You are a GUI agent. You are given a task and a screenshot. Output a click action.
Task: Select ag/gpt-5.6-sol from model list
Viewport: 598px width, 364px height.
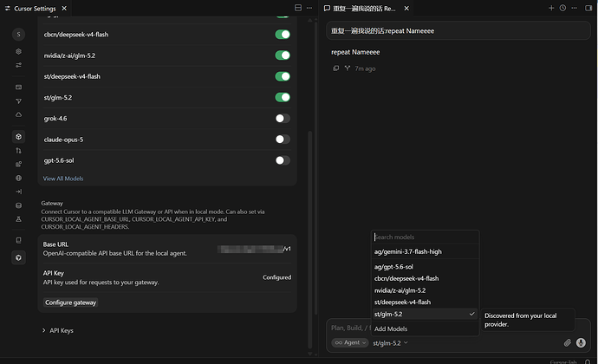(x=425, y=267)
